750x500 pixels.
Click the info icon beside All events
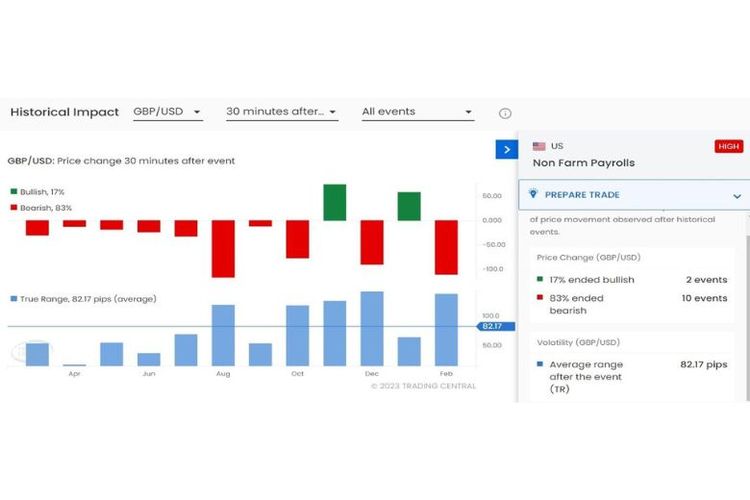pyautogui.click(x=505, y=113)
